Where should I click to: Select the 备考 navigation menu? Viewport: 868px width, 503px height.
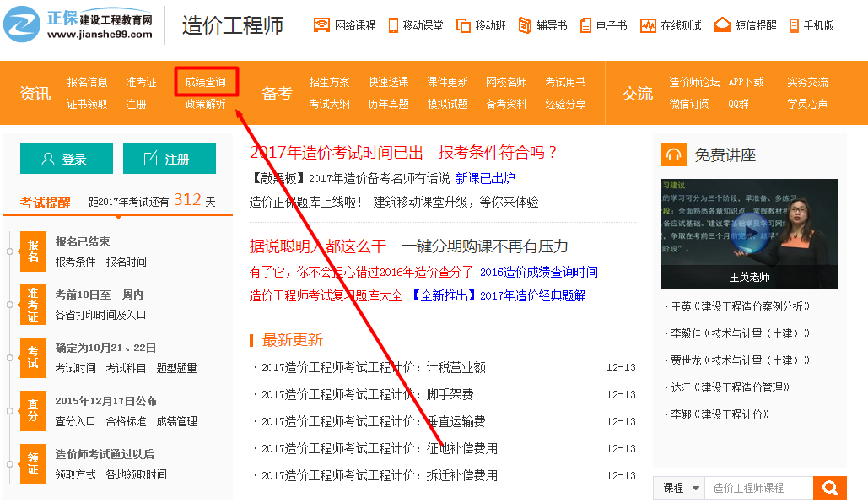click(275, 93)
